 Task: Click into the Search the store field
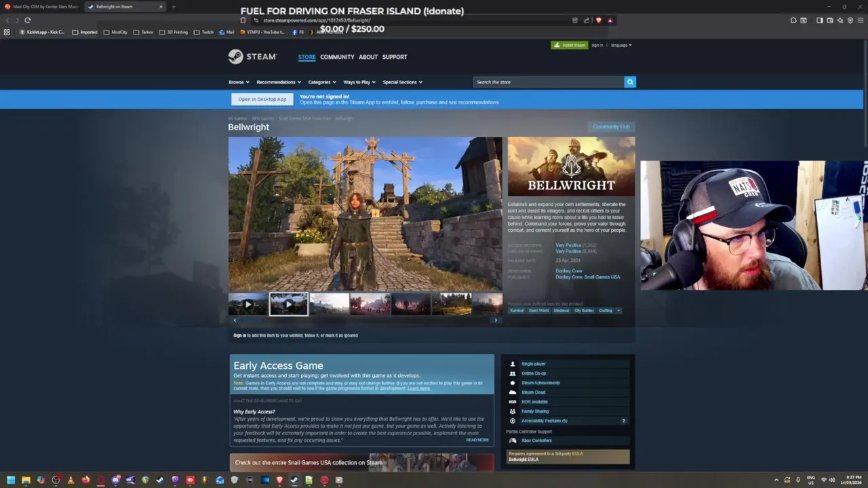tap(548, 82)
